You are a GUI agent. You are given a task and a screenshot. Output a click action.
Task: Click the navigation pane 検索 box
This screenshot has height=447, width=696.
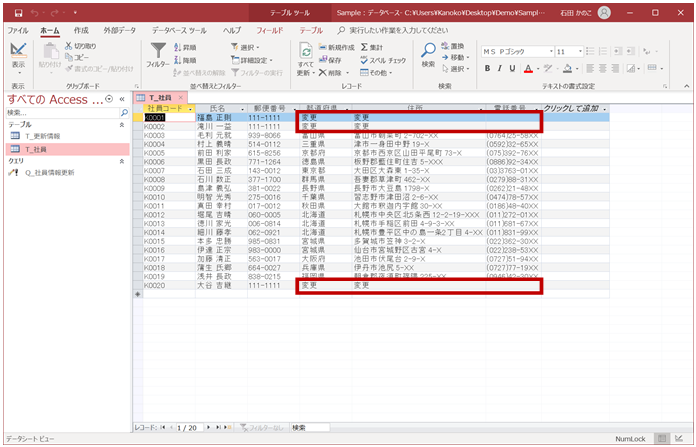(x=58, y=113)
